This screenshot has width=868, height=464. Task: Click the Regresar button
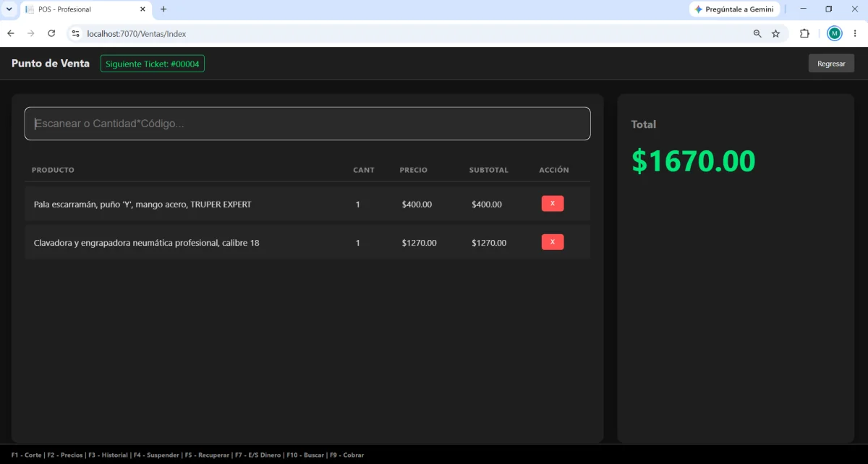[831, 64]
